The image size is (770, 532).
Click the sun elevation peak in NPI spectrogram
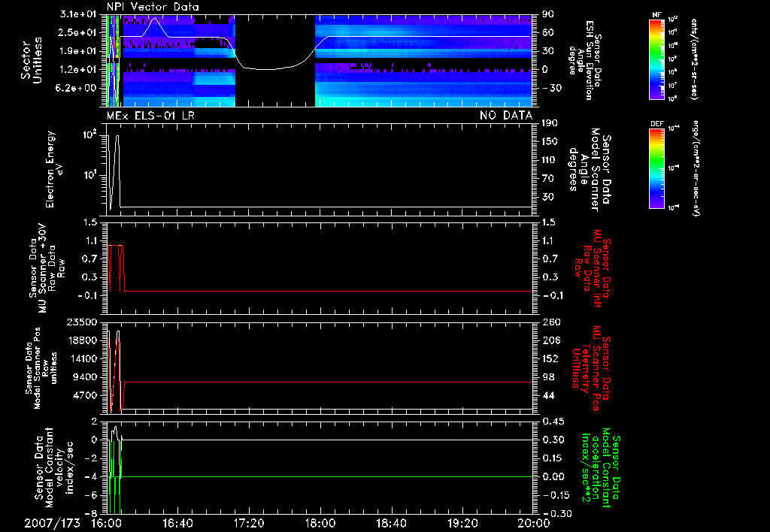pyautogui.click(x=156, y=19)
